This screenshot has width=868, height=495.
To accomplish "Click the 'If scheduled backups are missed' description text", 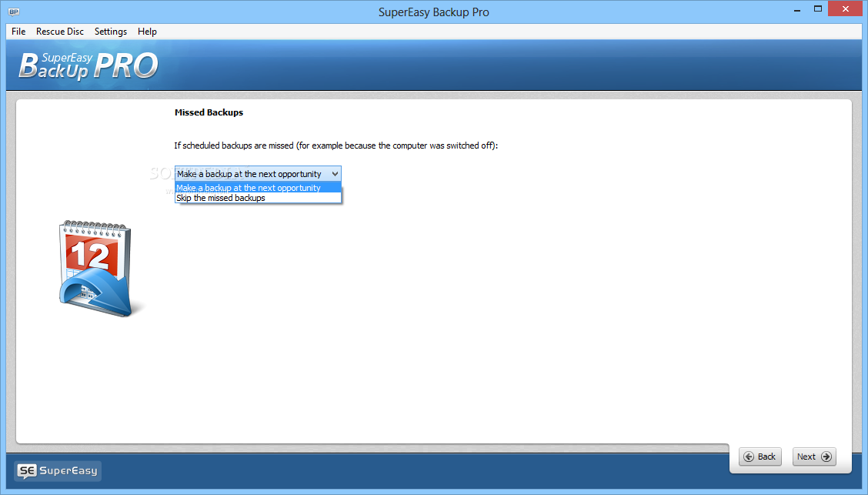I will click(x=336, y=145).
